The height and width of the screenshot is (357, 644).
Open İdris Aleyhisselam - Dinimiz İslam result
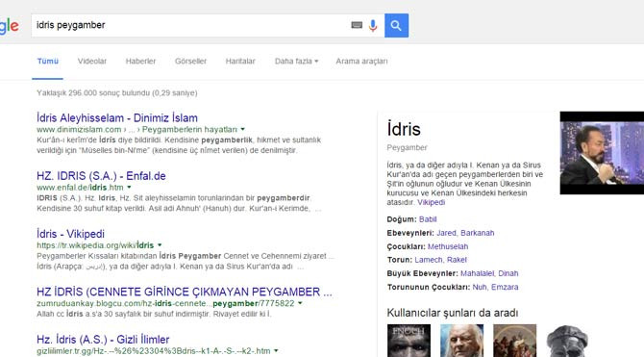117,118
